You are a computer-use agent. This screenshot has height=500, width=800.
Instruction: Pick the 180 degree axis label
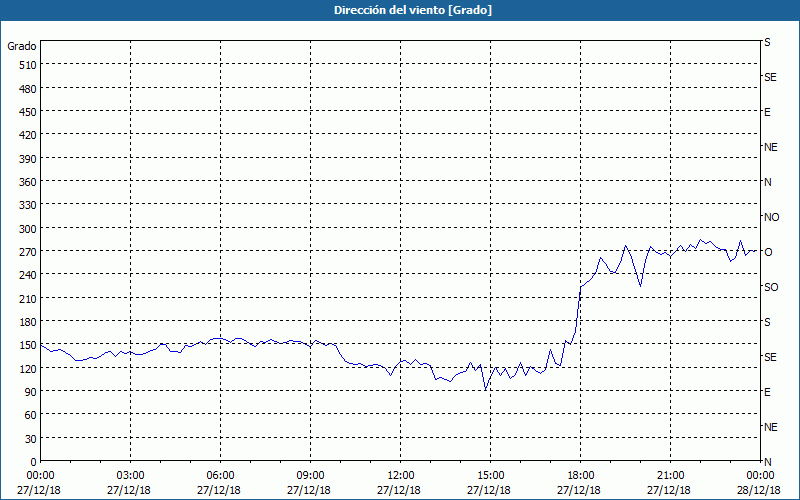tap(28, 322)
